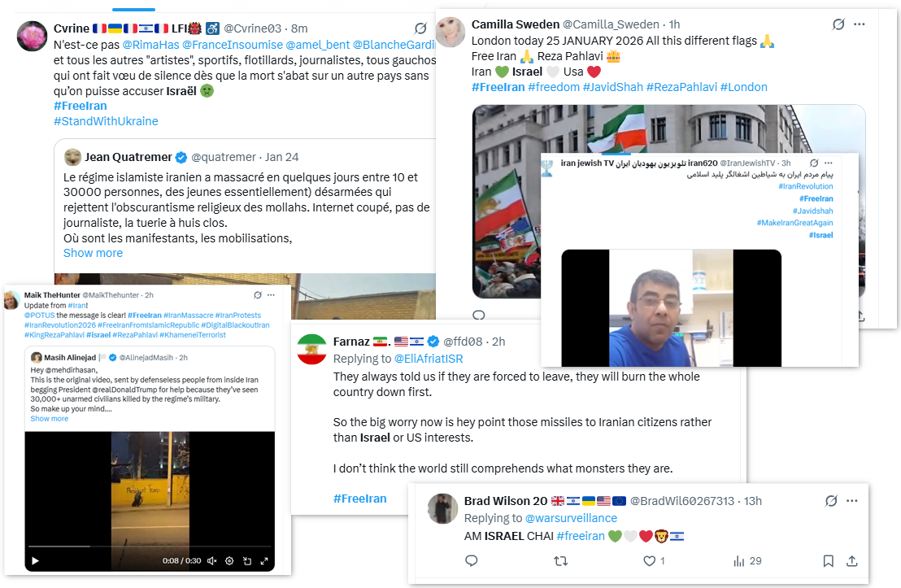Viewport: 901px width, 588px height.
Task: Open more options on Maik TheHunter's tweet
Action: (272, 295)
